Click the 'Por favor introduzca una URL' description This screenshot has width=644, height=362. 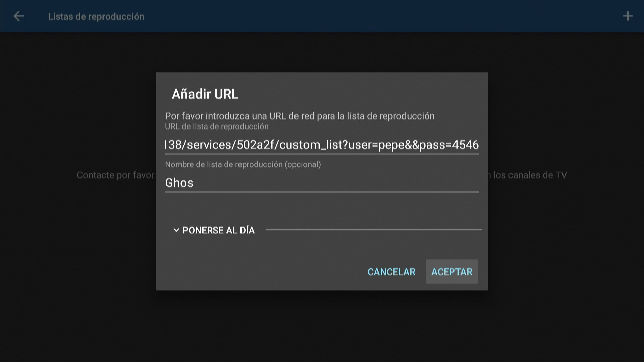pyautogui.click(x=300, y=116)
